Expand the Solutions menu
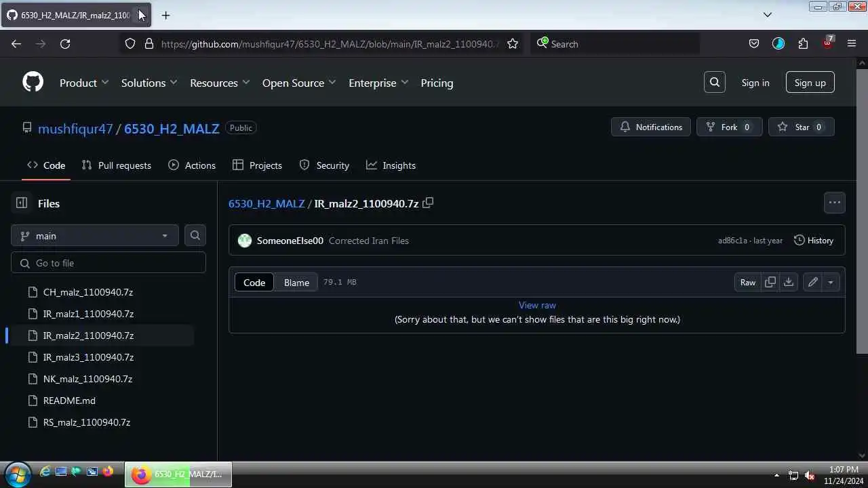Viewport: 868px width, 488px height. coord(149,83)
